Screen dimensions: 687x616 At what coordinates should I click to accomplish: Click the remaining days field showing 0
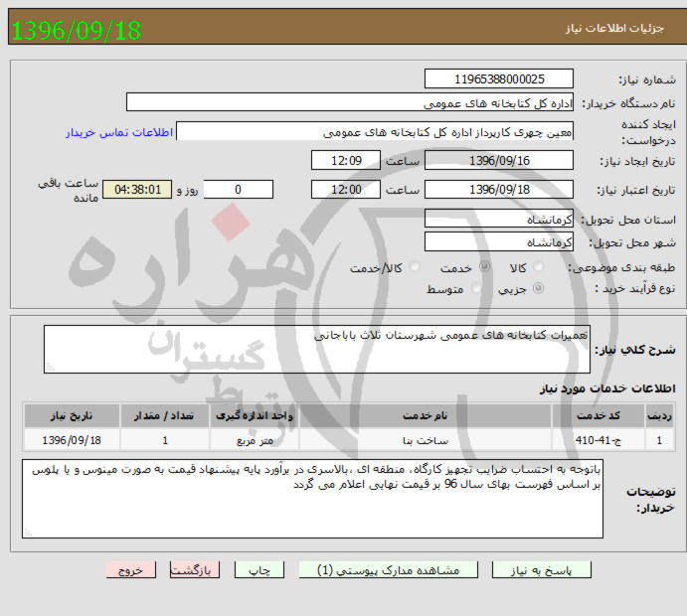point(239,189)
